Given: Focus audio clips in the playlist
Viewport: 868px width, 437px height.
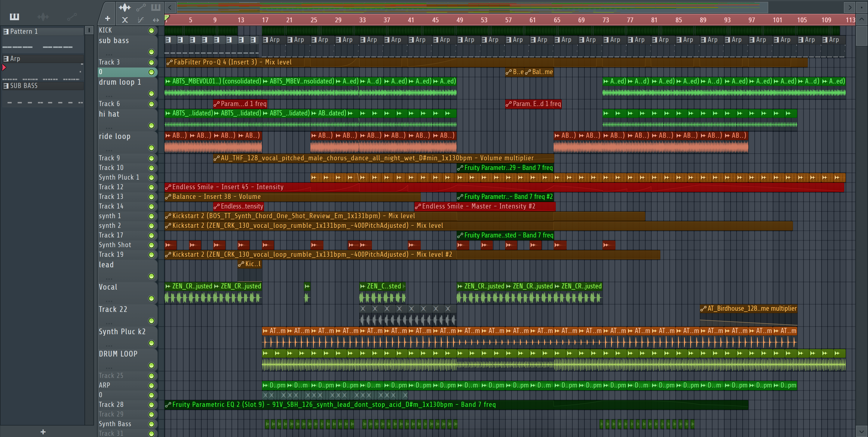Looking at the screenshot, I should 125,7.
